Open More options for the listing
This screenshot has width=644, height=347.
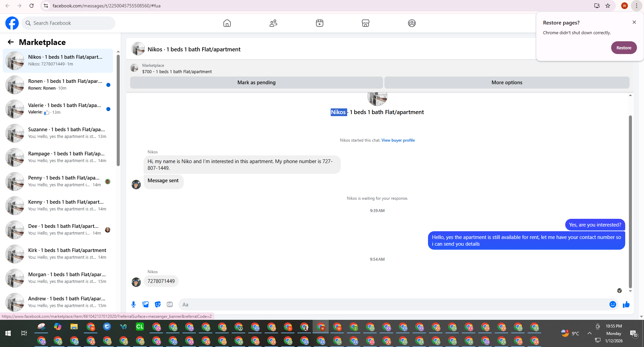pyautogui.click(x=507, y=83)
